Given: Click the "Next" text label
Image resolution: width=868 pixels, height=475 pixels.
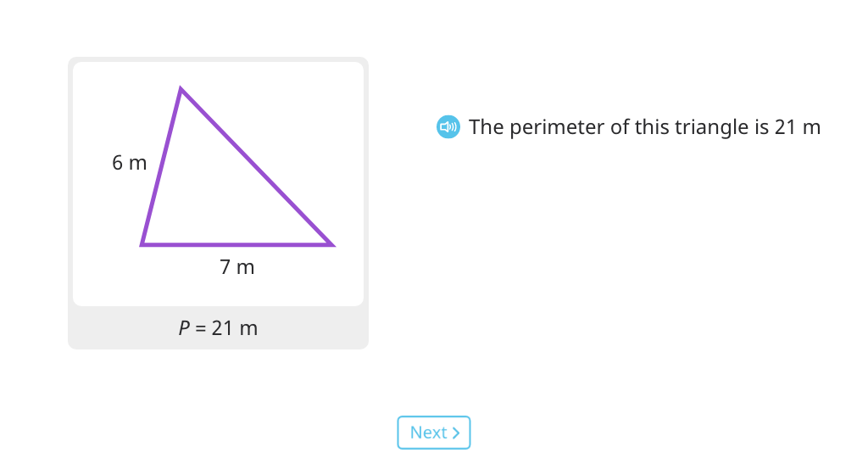Looking at the screenshot, I should click(x=428, y=433).
